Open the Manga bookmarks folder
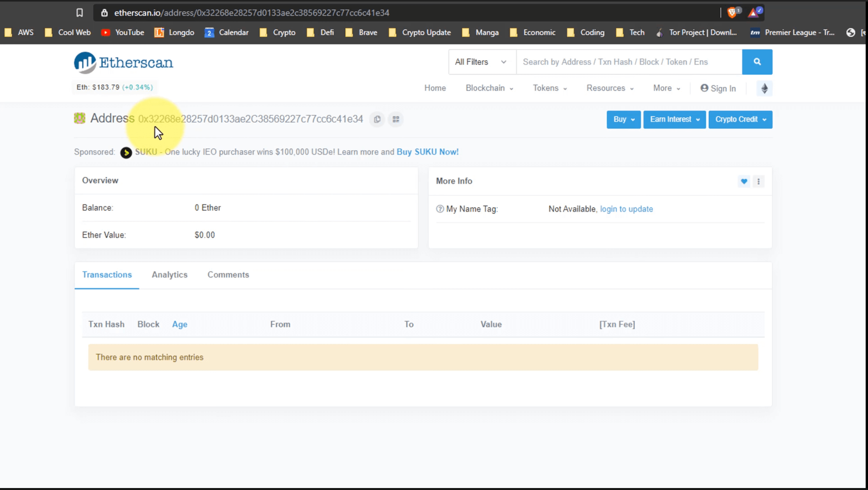Screen dimensions: 868x490 point(480,33)
